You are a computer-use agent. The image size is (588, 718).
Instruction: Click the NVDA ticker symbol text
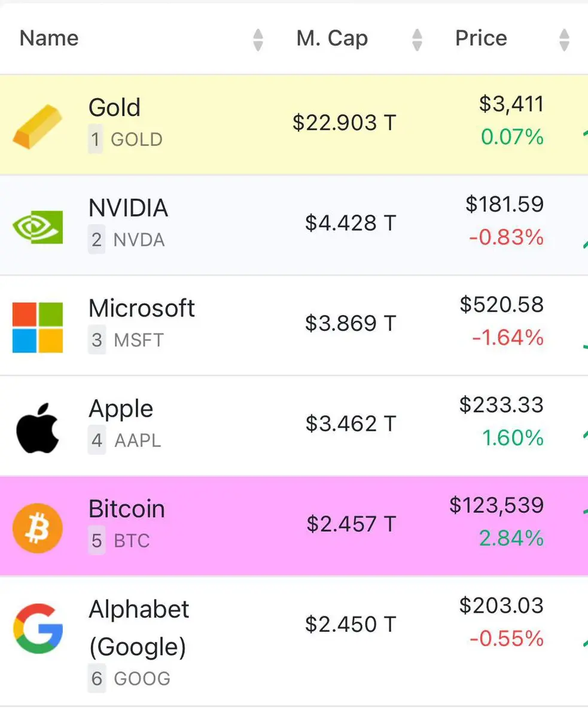[x=139, y=240]
